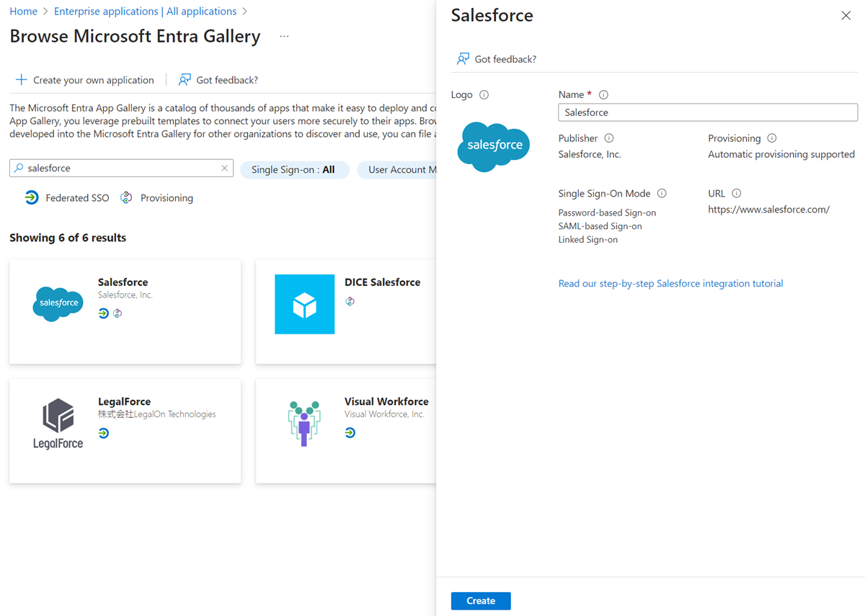Open the info tooltip next to Single Sign-On Mode
Viewport: 865px width, 616px height.
(662, 193)
